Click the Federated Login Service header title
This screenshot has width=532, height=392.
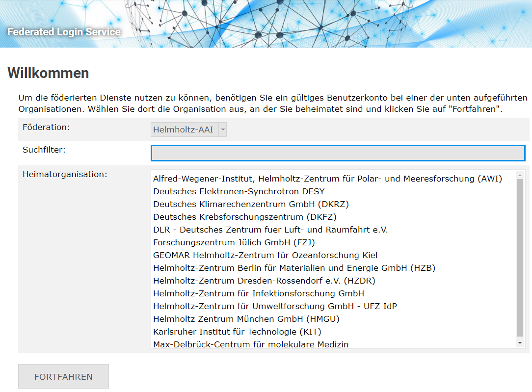(x=64, y=32)
